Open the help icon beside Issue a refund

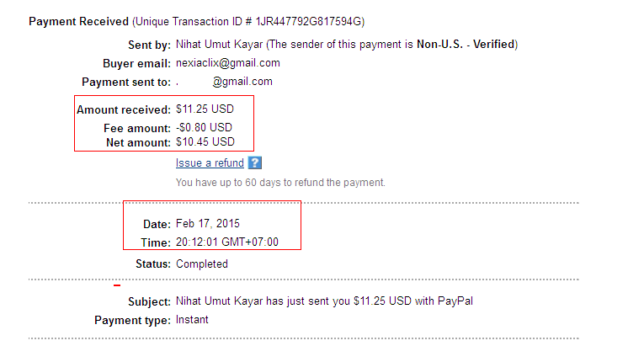click(x=255, y=163)
